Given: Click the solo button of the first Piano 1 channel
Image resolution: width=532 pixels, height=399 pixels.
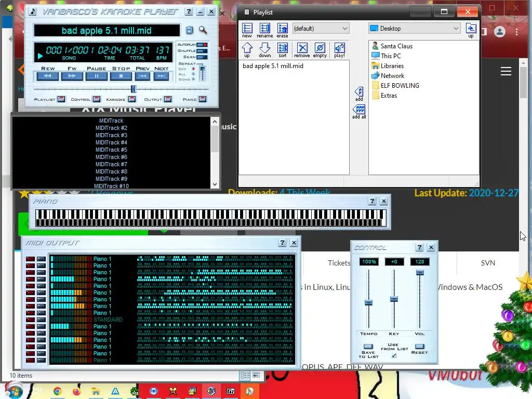Looking at the screenshot, I should point(41,259).
